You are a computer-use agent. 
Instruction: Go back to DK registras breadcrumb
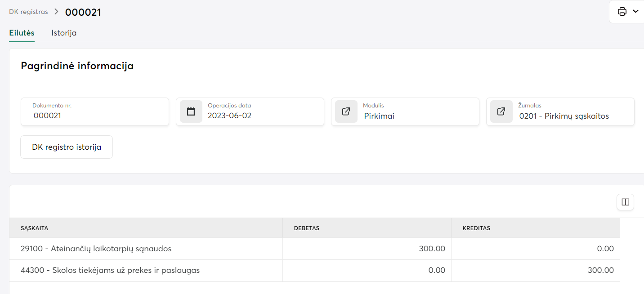(28, 12)
